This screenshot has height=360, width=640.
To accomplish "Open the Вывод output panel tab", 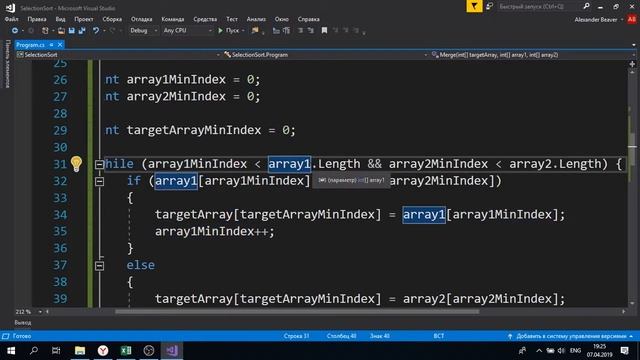I will [23, 322].
